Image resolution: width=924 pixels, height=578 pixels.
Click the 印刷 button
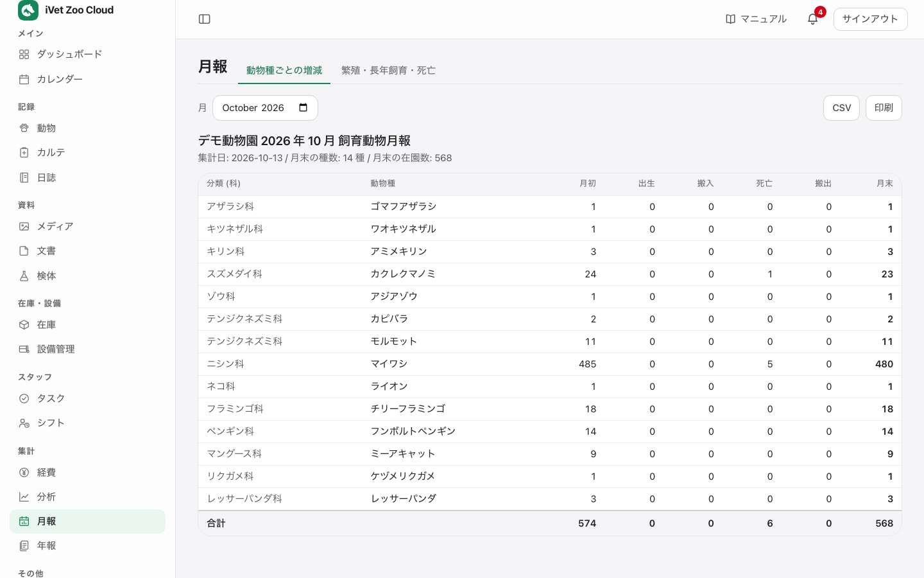tap(884, 108)
